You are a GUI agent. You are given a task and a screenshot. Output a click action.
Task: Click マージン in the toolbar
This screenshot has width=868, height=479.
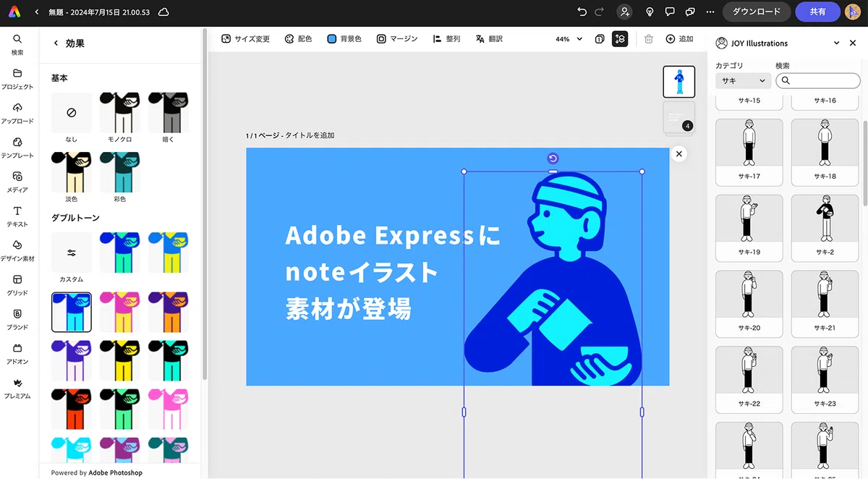click(x=397, y=39)
